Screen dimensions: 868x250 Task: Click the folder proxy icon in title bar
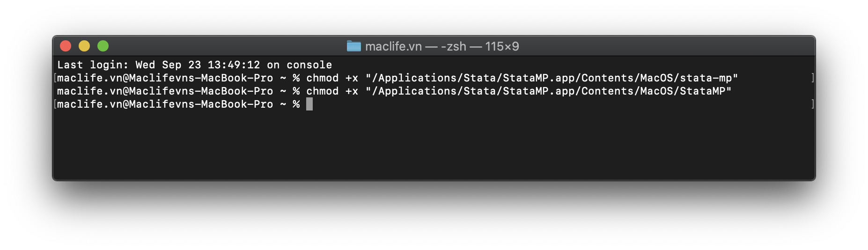pyautogui.click(x=353, y=46)
